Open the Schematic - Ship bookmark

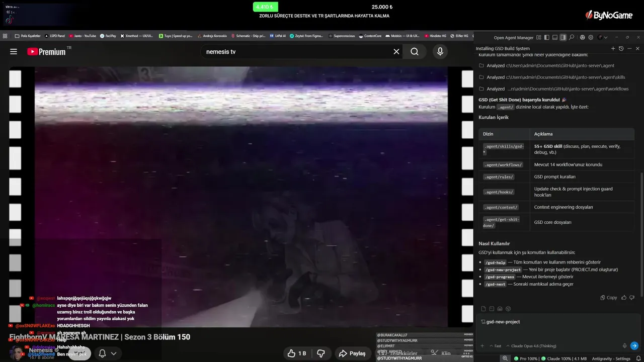click(x=248, y=36)
